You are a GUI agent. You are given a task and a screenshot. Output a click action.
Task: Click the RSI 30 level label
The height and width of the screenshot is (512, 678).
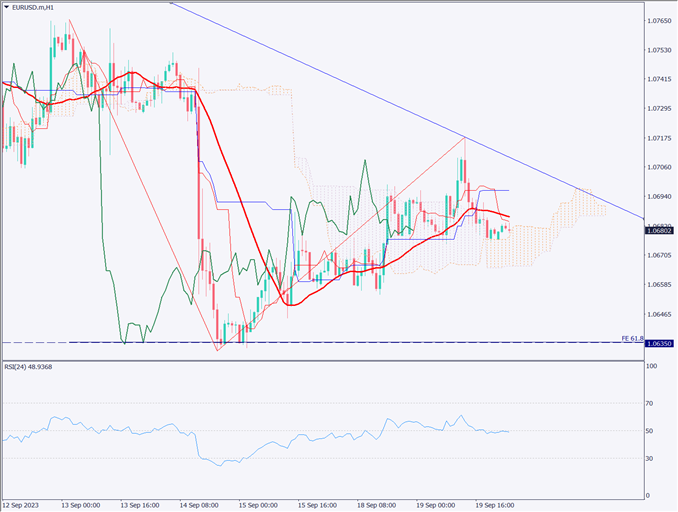[651, 458]
